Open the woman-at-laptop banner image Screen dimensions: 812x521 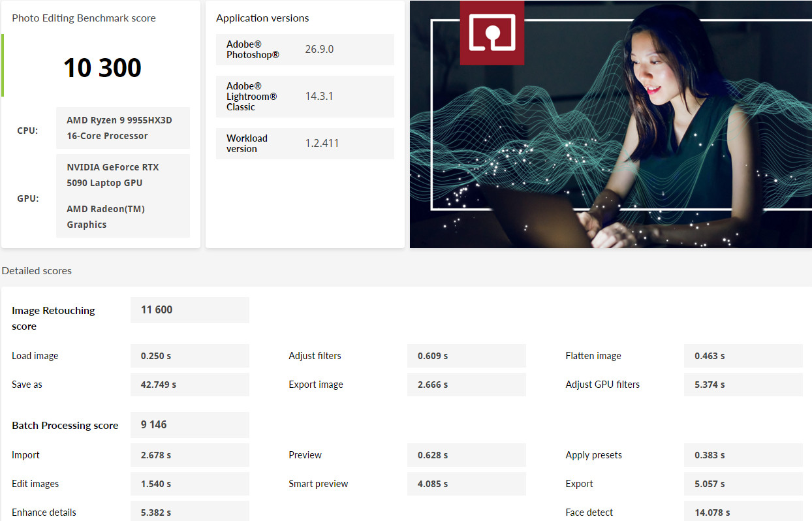point(611,124)
